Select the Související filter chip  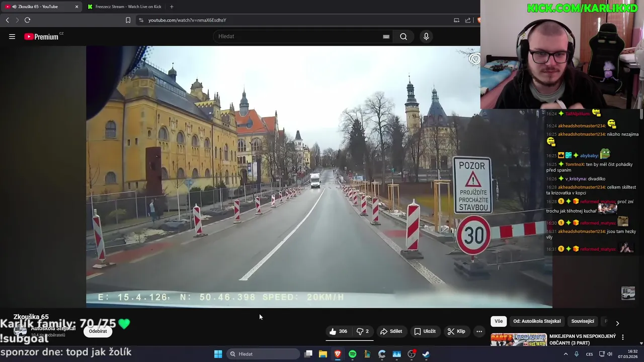pos(583,321)
